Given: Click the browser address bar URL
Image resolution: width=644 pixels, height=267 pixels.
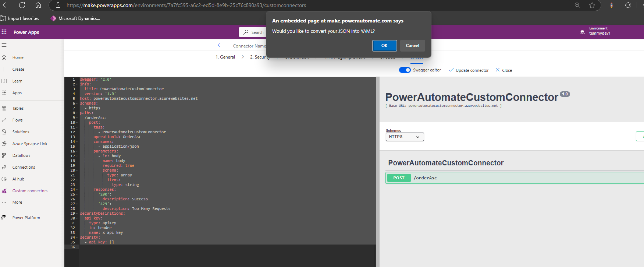Looking at the screenshot, I should click(x=186, y=5).
